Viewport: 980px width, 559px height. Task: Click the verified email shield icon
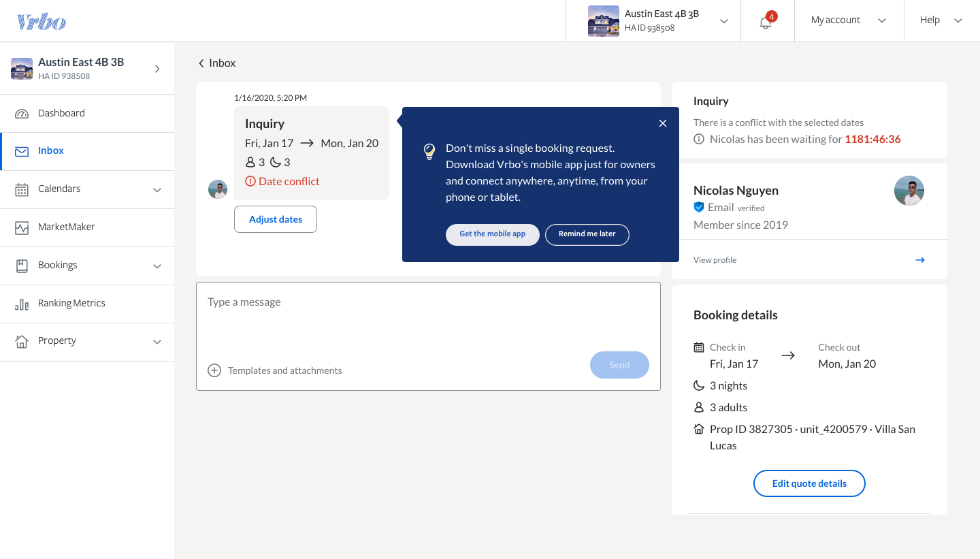(x=699, y=207)
